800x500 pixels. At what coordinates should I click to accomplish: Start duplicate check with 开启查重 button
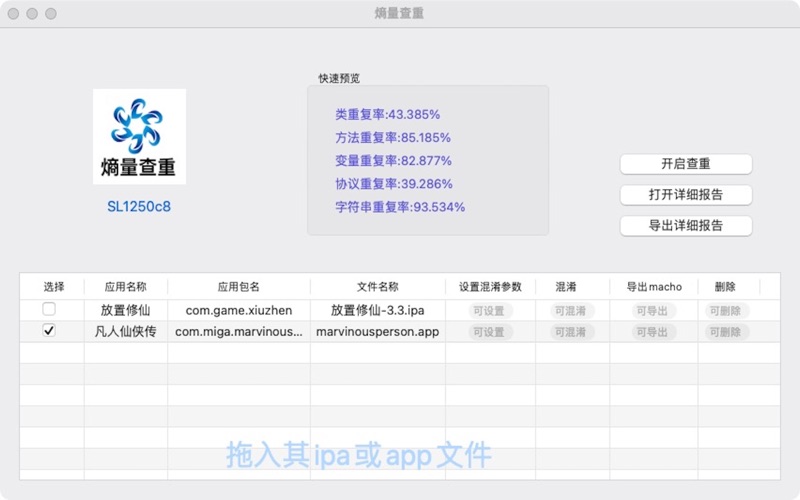[686, 164]
